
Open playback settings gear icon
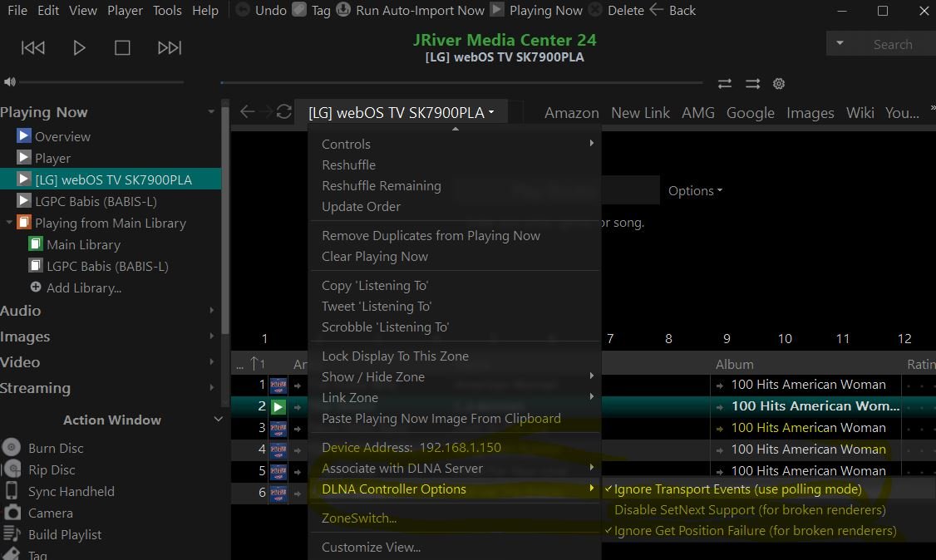(x=779, y=84)
